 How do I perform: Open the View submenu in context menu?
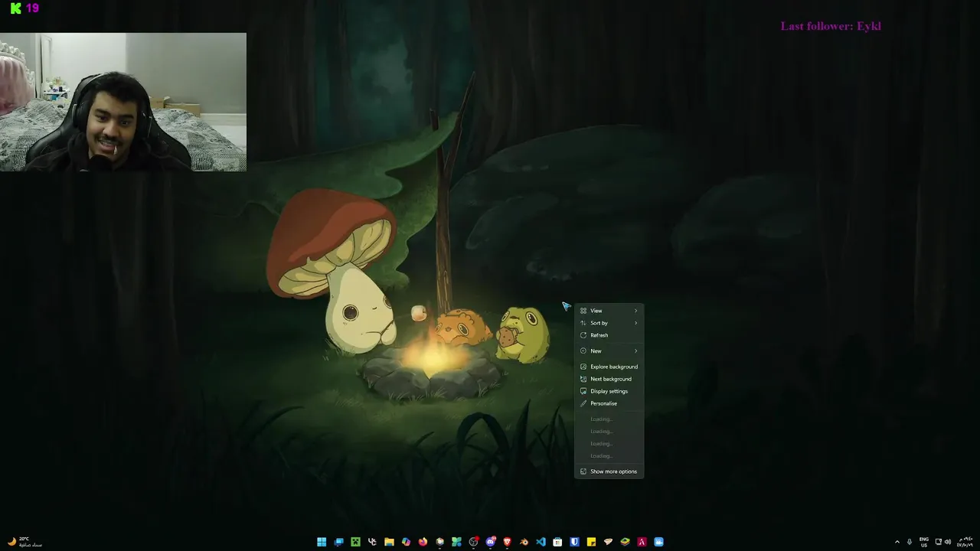tap(609, 311)
